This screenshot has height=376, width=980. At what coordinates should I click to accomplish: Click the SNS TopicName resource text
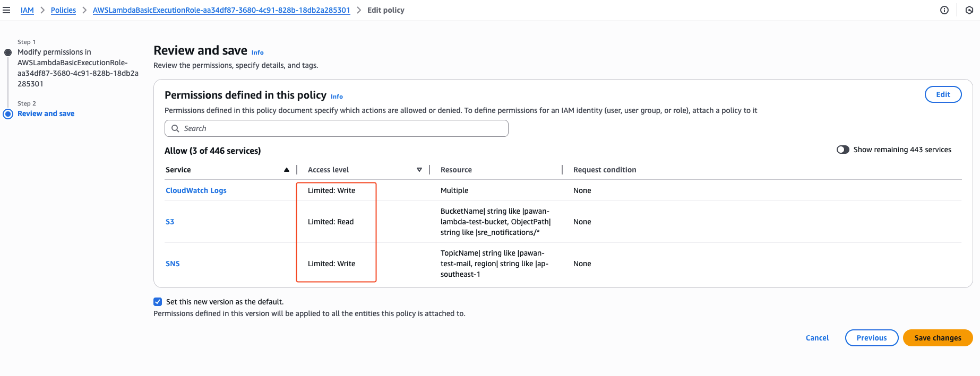click(494, 264)
